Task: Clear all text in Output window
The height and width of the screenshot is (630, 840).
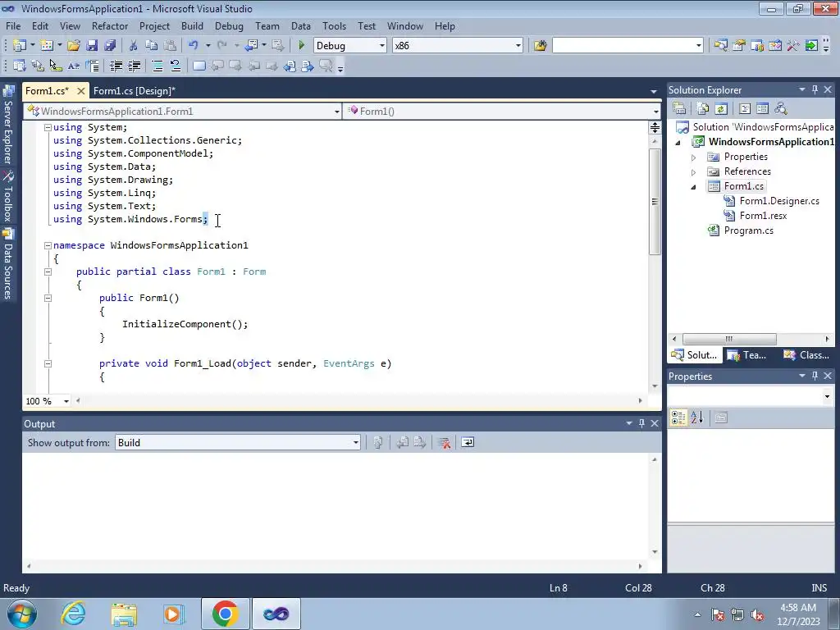Action: pos(444,442)
